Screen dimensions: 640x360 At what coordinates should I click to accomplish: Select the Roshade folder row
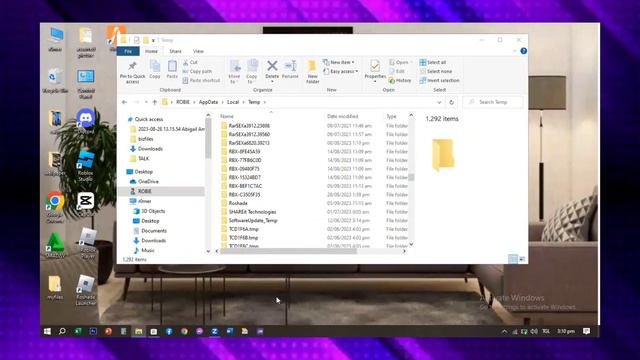(x=313, y=203)
